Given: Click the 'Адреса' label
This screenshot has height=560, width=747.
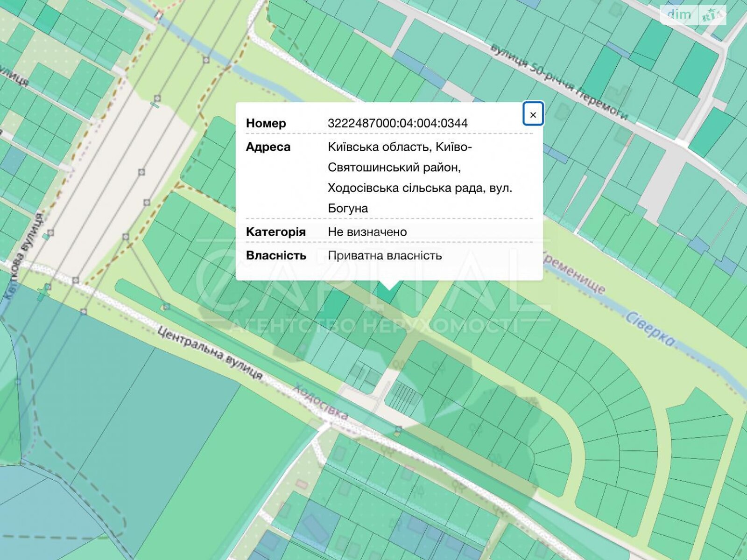Looking at the screenshot, I should [x=268, y=147].
